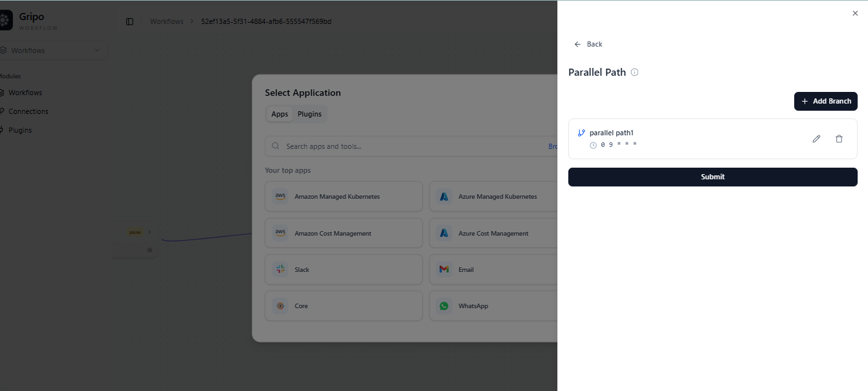Viewport: 868px width, 391px height.
Task: Click the Email Gmail icon
Action: tap(444, 269)
